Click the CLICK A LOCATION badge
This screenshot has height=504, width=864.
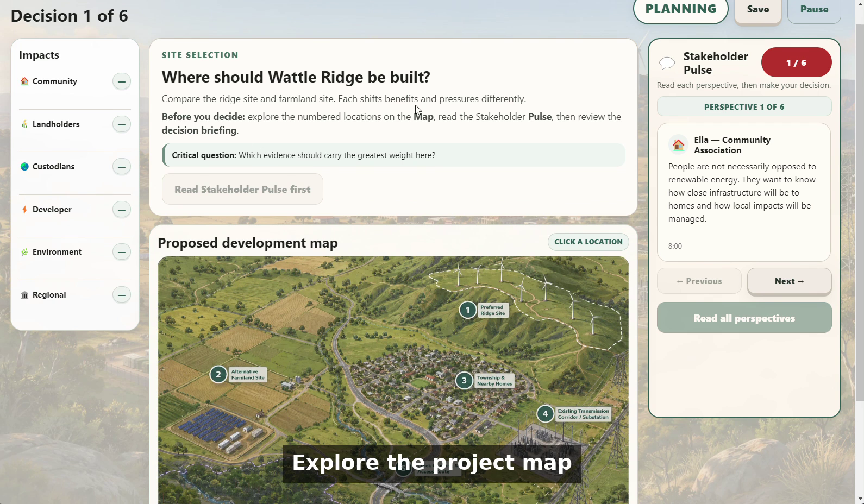click(588, 242)
